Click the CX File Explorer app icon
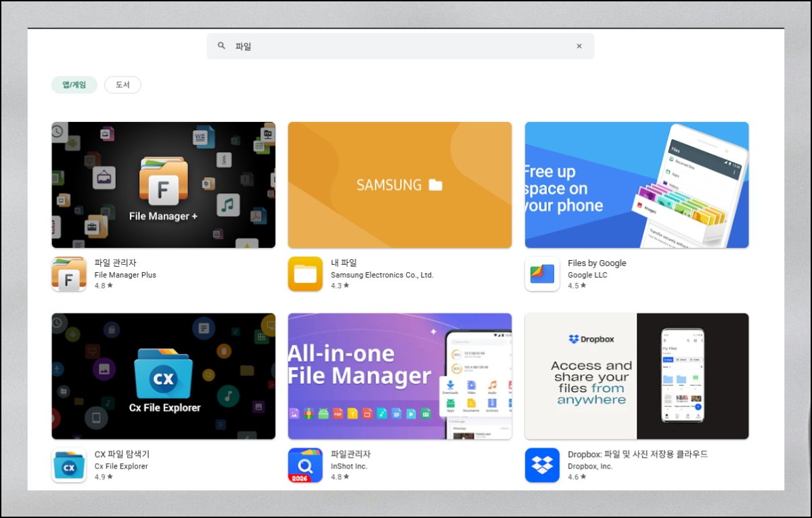The height and width of the screenshot is (518, 812). [x=69, y=465]
